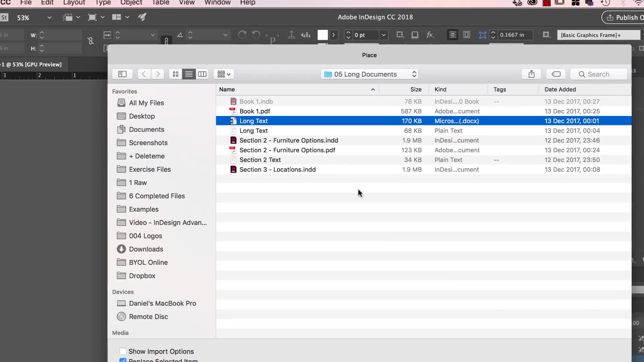Open the 0 pt stroke weight dropdown
The image size is (644, 362).
point(384,35)
